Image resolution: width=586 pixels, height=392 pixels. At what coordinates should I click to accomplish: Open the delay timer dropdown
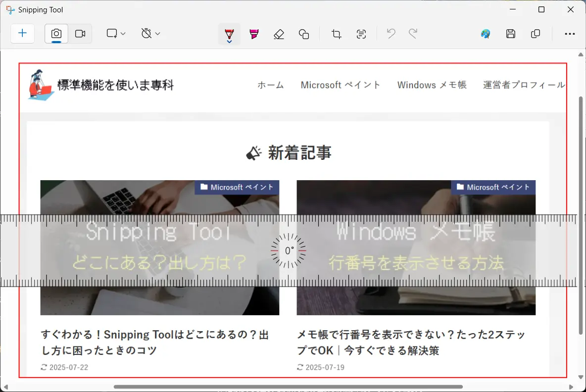tap(150, 34)
